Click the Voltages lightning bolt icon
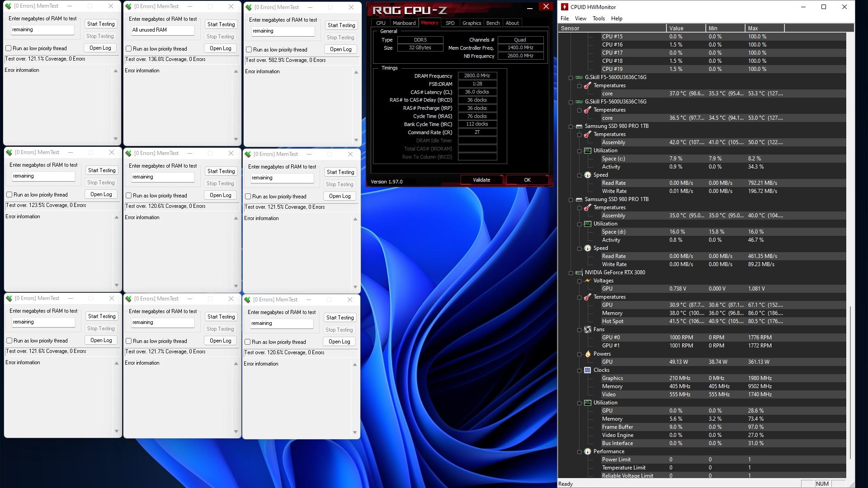 [x=587, y=281]
